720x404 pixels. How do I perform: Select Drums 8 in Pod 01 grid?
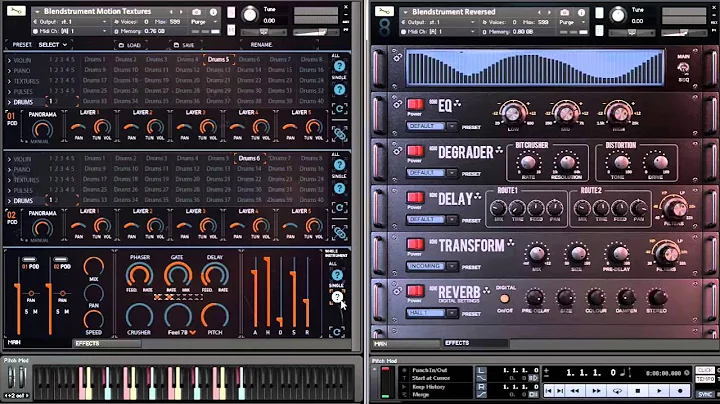(311, 59)
